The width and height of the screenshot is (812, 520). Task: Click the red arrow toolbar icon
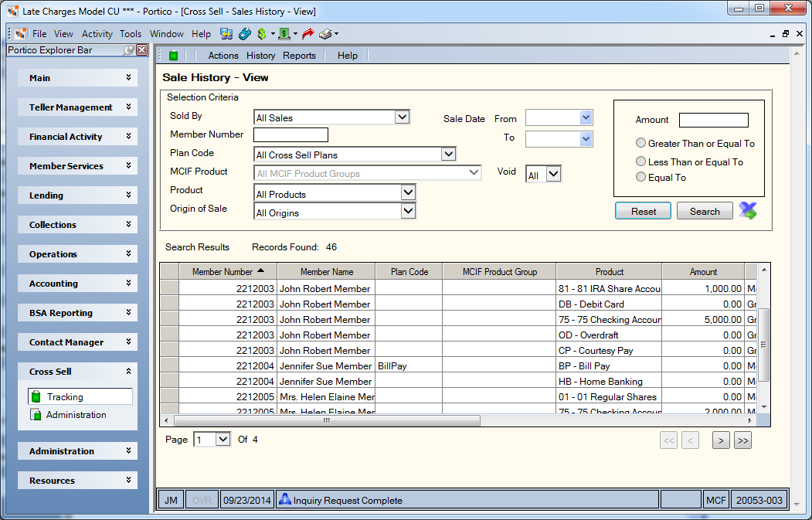pyautogui.click(x=308, y=34)
